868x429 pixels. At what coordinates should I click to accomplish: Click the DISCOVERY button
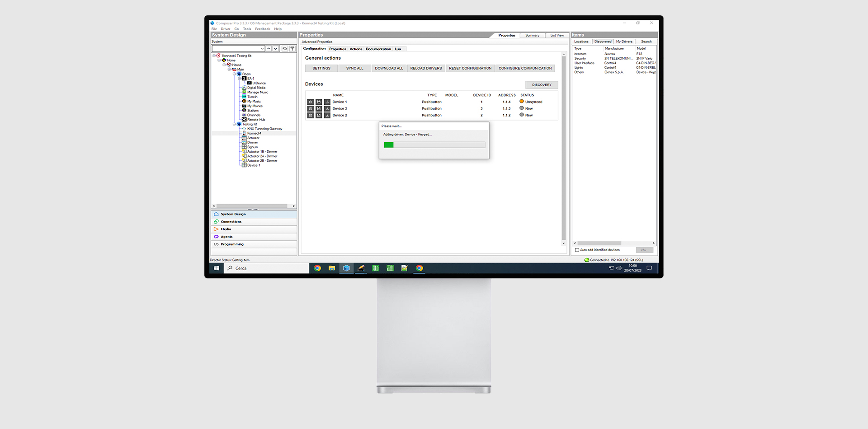[542, 85]
